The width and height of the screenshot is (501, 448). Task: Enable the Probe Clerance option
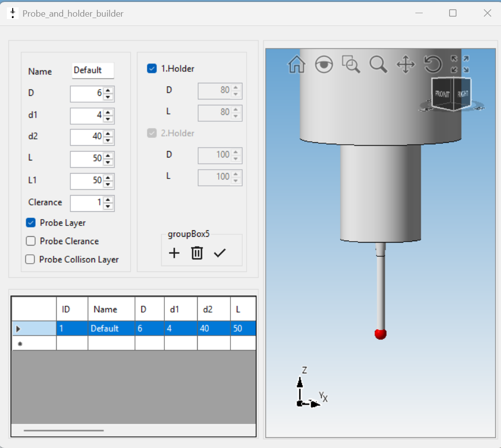[x=30, y=241]
